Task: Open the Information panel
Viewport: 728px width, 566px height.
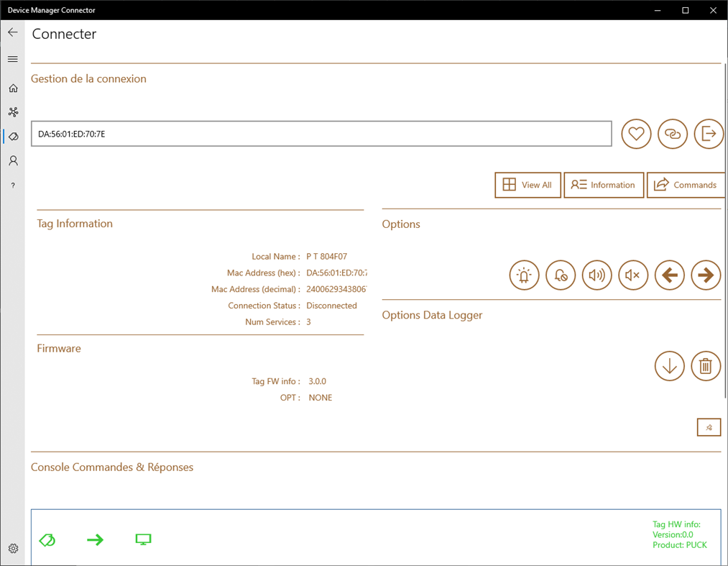Action: [x=604, y=185]
